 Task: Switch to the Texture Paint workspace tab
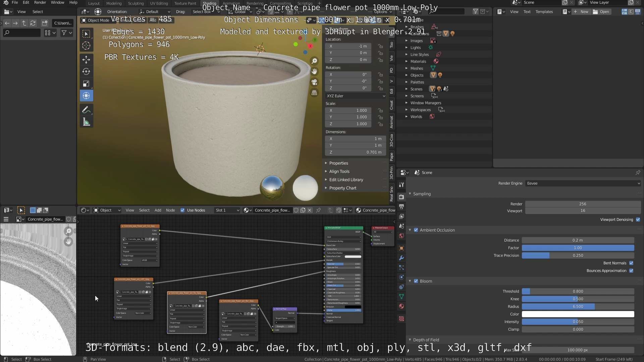[185, 3]
